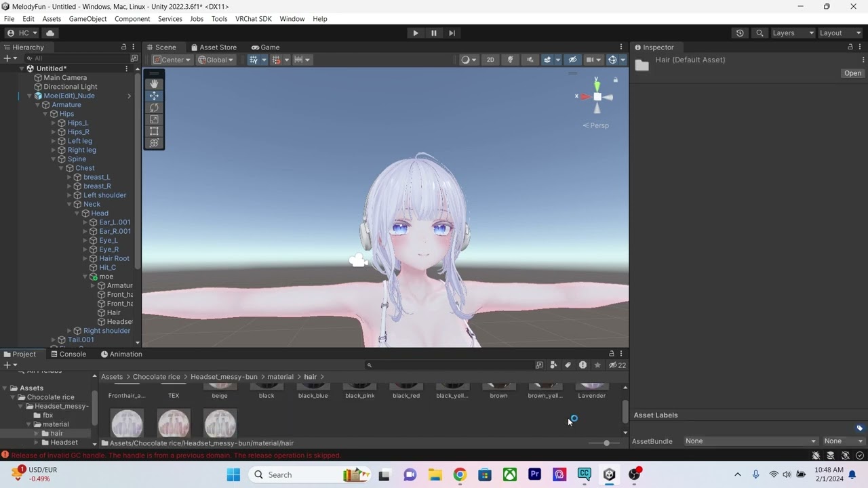The height and width of the screenshot is (488, 868).
Task: Click the Headset_messy-bun breadcrumb
Action: click(224, 376)
